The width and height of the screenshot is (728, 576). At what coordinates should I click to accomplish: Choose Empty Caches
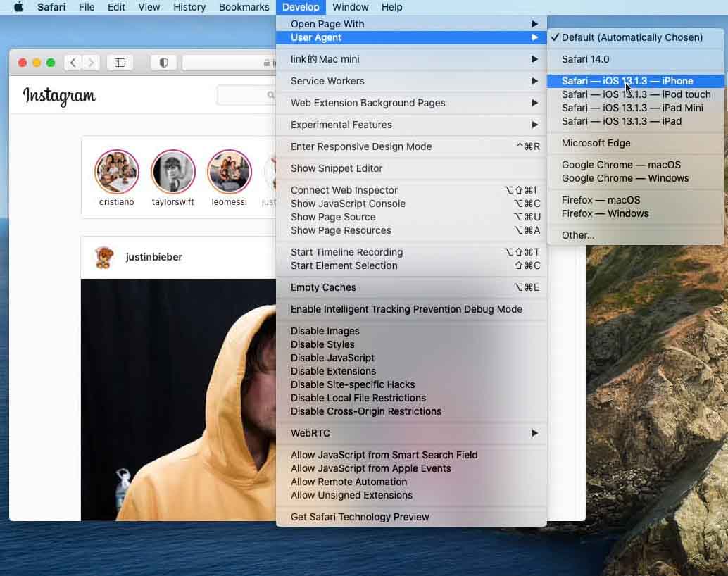tap(411, 287)
